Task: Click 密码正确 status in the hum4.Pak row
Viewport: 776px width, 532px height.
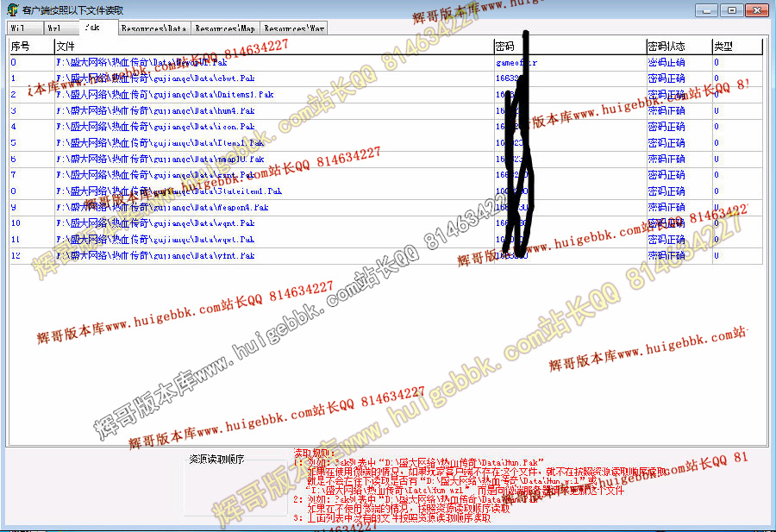Action: coord(666,110)
